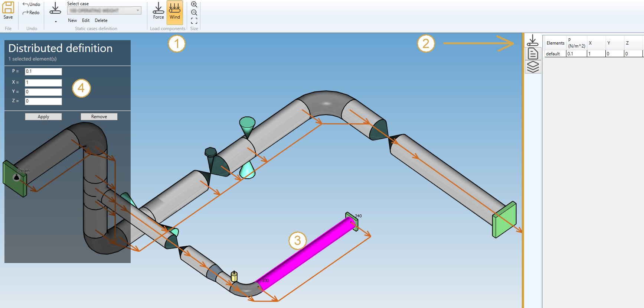Redo the last action

pyautogui.click(x=31, y=13)
